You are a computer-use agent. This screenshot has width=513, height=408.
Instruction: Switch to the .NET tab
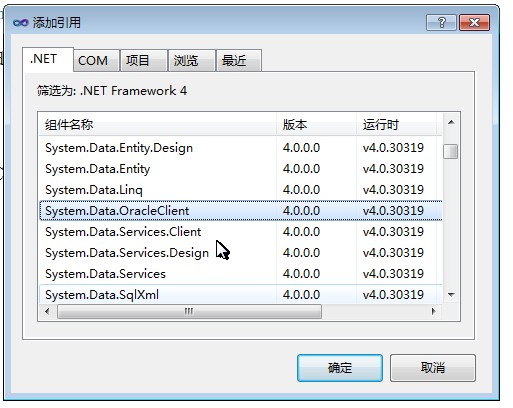pyautogui.click(x=48, y=59)
